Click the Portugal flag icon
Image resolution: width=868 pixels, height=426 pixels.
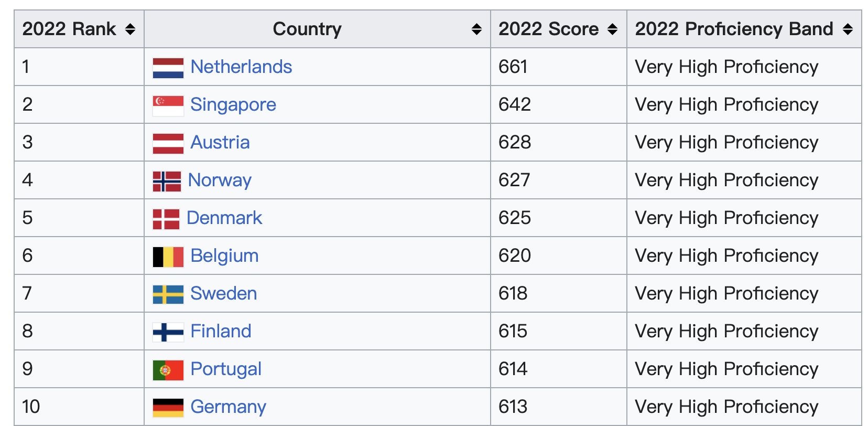point(168,370)
